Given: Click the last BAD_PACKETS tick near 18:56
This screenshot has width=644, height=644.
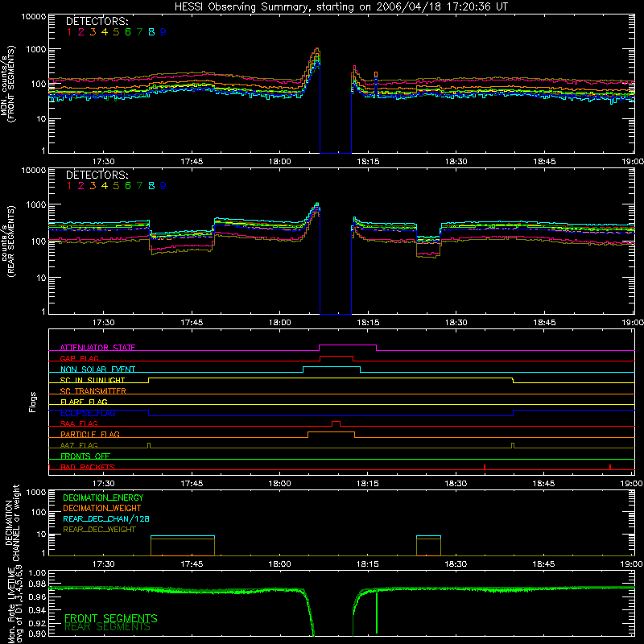Looking at the screenshot, I should click(x=610, y=467).
